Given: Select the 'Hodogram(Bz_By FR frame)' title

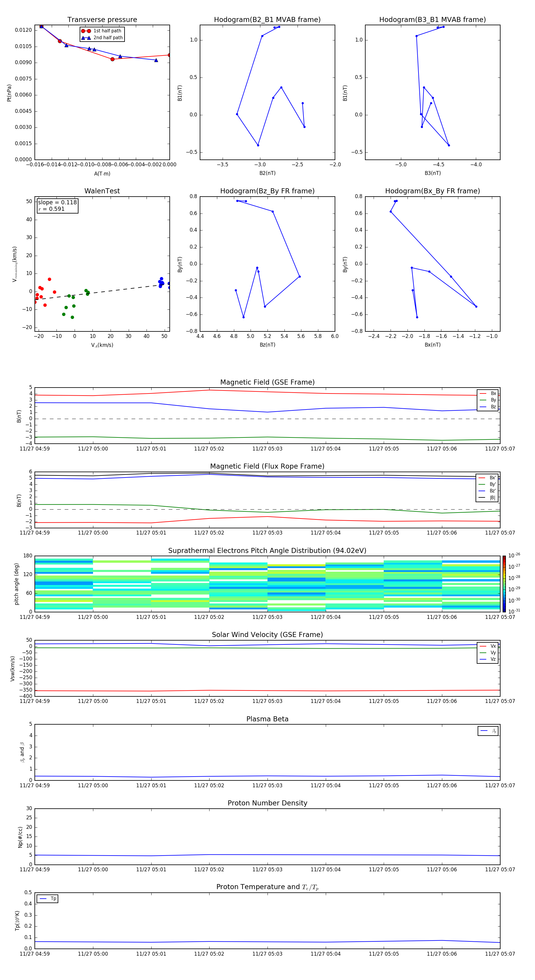Looking at the screenshot, I should [267, 191].
